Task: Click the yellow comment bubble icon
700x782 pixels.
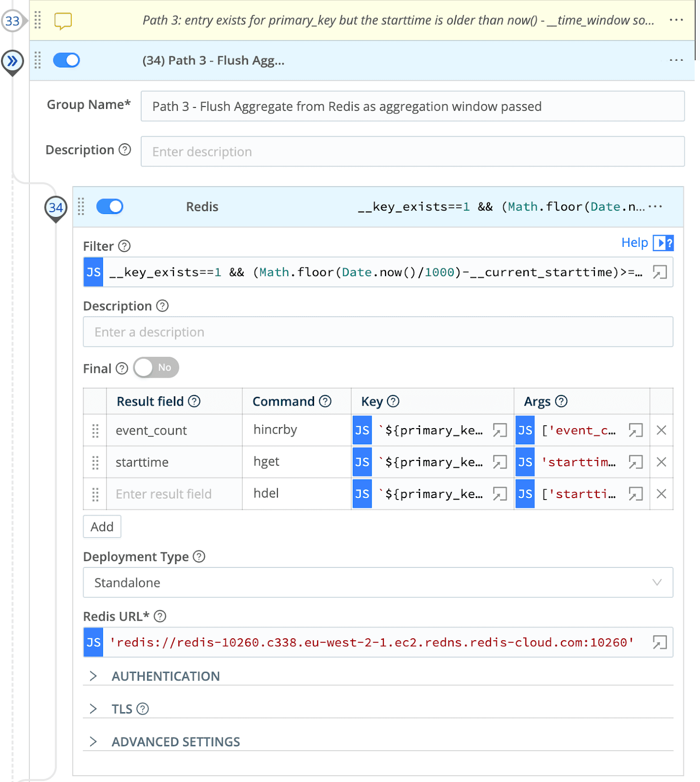Action: tap(63, 21)
